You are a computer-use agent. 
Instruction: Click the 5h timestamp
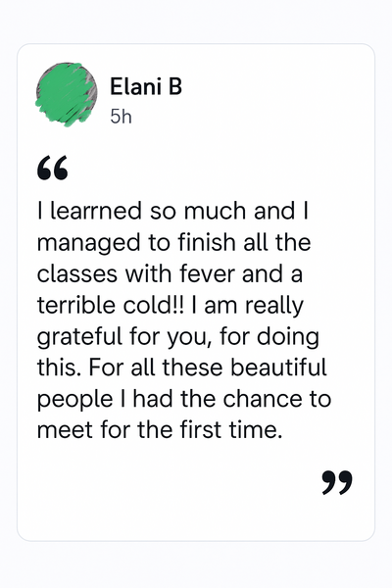point(121,117)
